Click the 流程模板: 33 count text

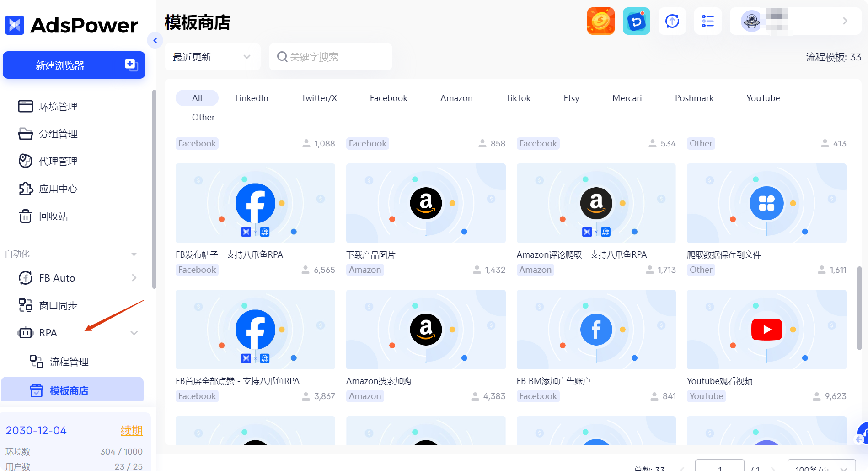point(833,57)
